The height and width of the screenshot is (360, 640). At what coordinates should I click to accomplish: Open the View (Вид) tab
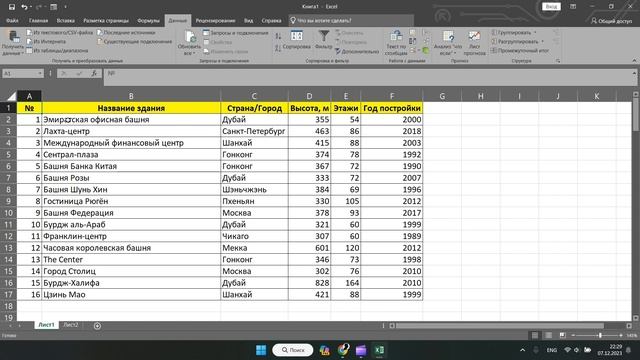tap(249, 20)
